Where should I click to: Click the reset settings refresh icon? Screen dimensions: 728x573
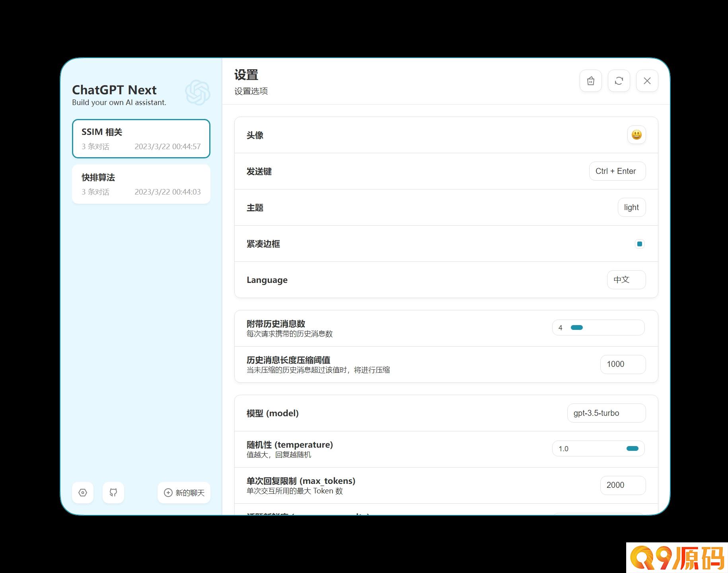coord(619,81)
